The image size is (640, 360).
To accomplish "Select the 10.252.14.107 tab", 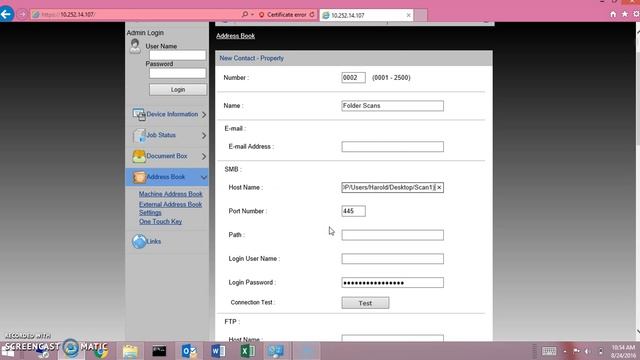I will pyautogui.click(x=366, y=15).
